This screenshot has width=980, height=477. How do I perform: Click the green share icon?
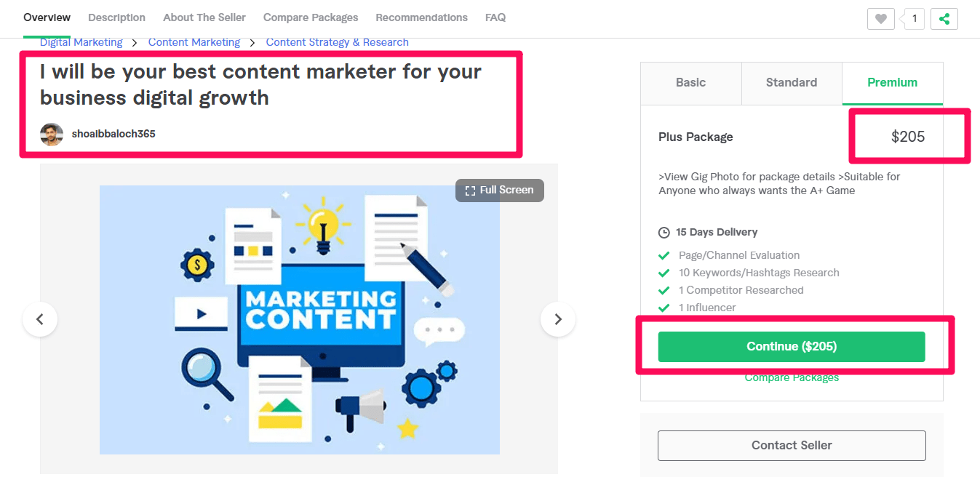[x=944, y=19]
